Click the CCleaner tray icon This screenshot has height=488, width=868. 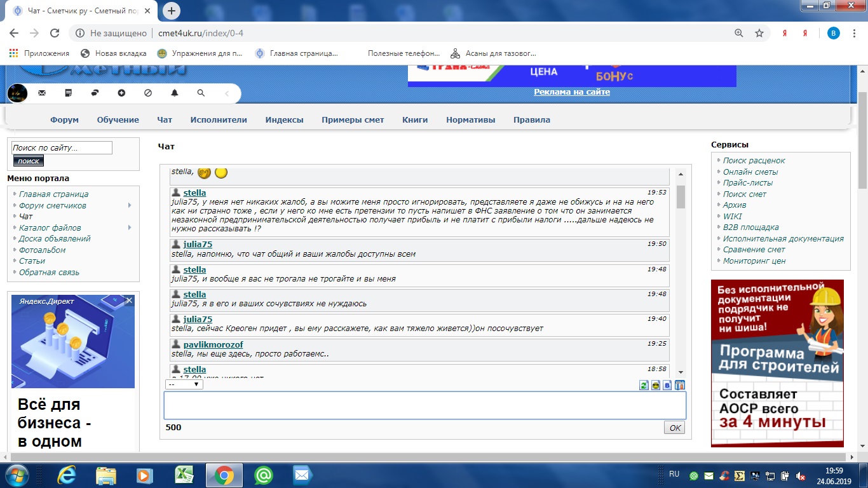pyautogui.click(x=724, y=475)
